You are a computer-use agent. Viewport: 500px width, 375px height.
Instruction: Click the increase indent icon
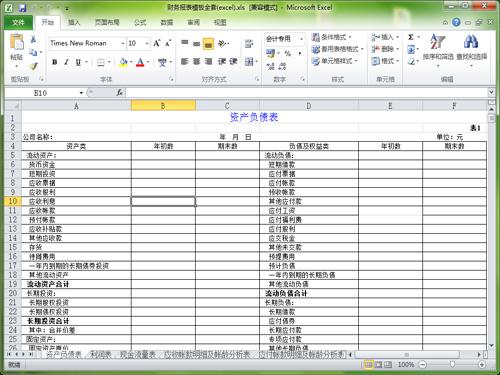tap(233, 62)
